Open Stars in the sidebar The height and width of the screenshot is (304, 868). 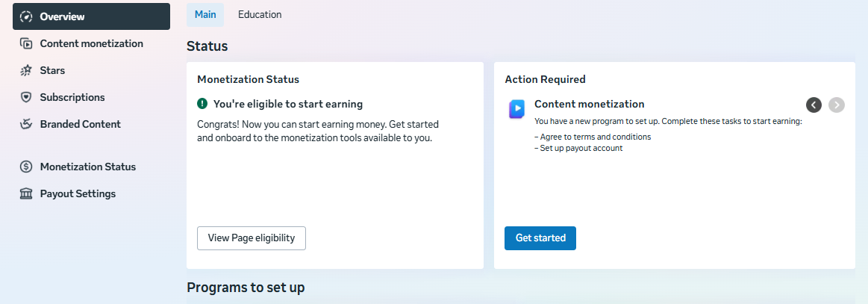[52, 70]
